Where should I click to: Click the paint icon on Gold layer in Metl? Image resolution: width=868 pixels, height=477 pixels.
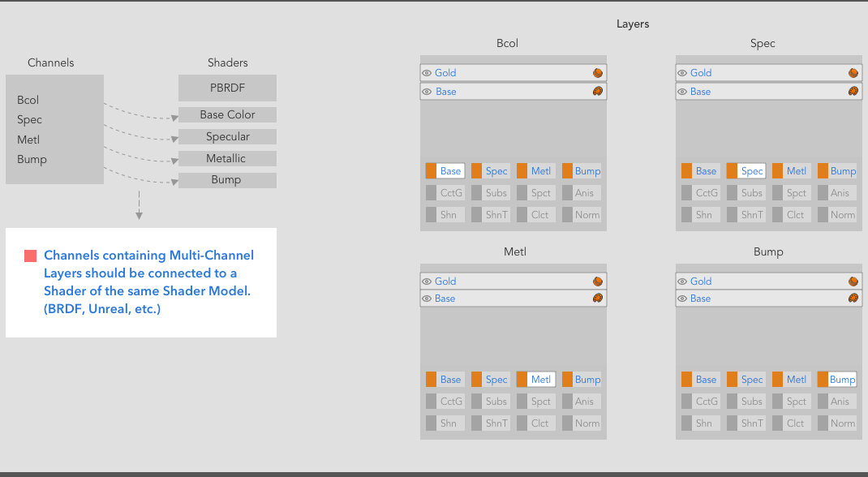click(x=597, y=281)
